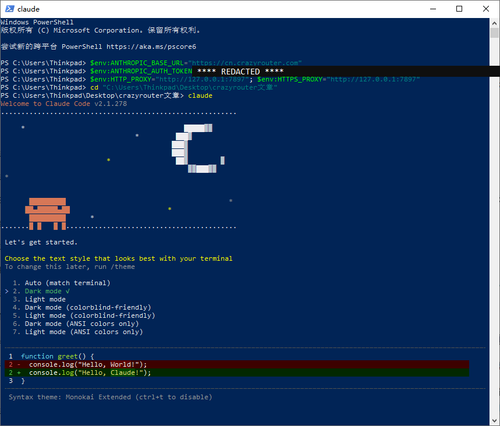Click the 'Welcome to Claude Code v2.1.278' line
500x426 pixels.
coord(64,104)
